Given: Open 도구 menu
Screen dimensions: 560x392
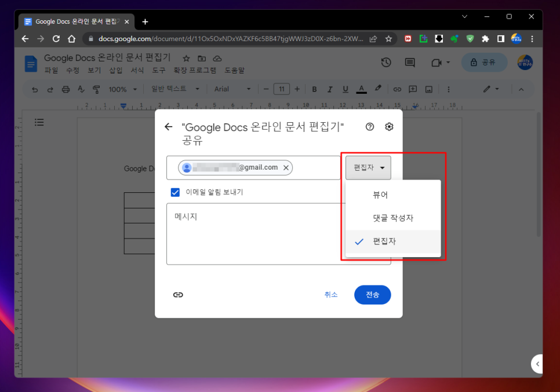Looking at the screenshot, I should (159, 70).
